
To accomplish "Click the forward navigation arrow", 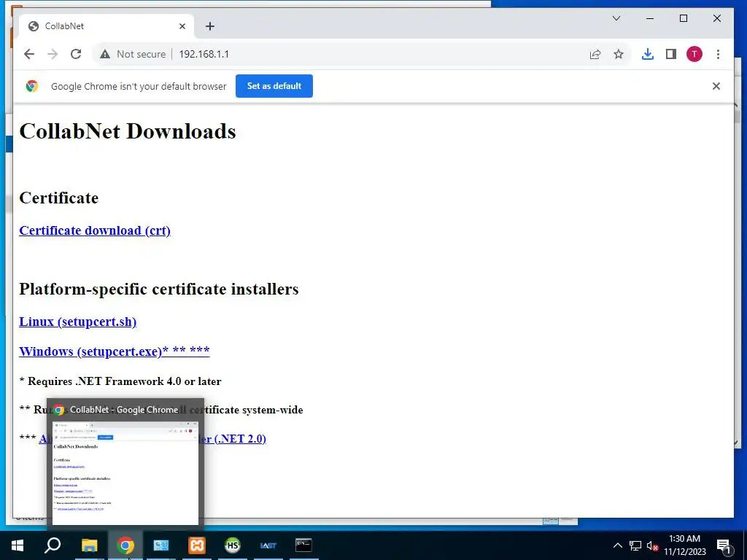I will (53, 54).
